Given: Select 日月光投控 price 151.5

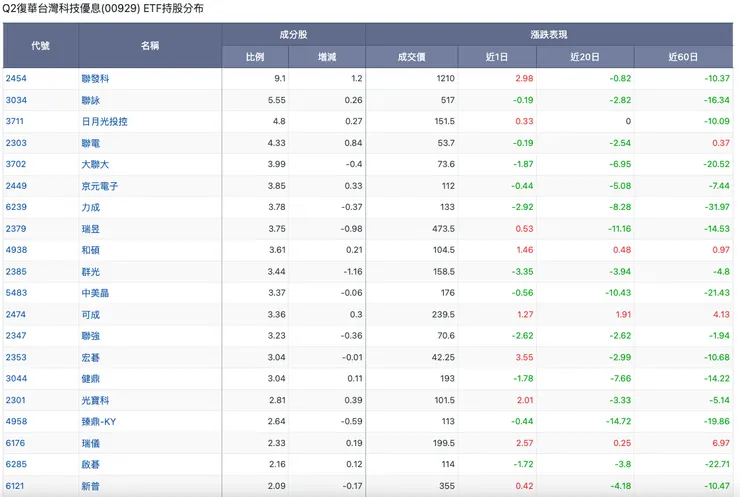Looking at the screenshot, I should point(445,121).
